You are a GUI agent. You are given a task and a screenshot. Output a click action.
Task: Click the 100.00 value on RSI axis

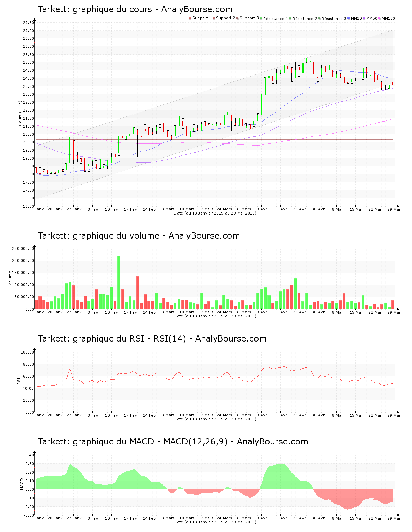[x=27, y=352]
